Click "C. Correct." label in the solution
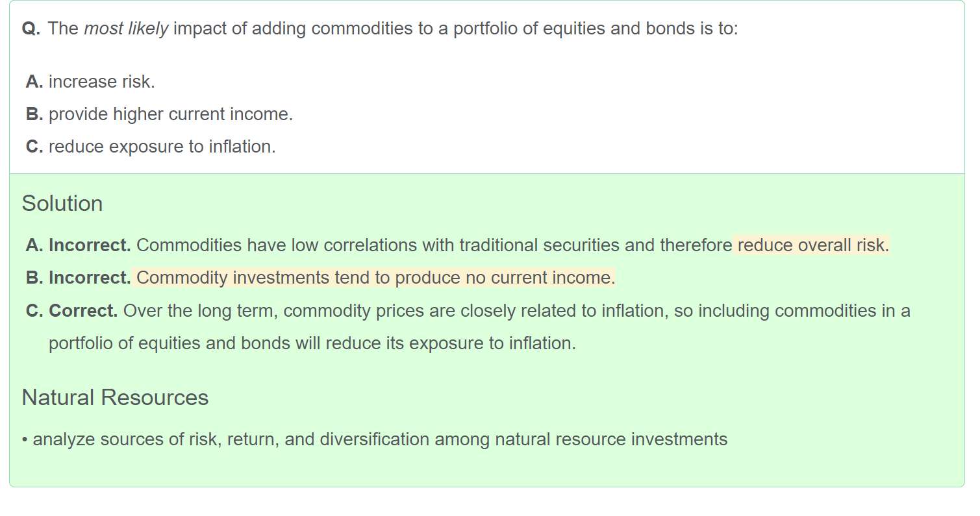Image resolution: width=980 pixels, height=516 pixels. pyautogui.click(x=72, y=310)
